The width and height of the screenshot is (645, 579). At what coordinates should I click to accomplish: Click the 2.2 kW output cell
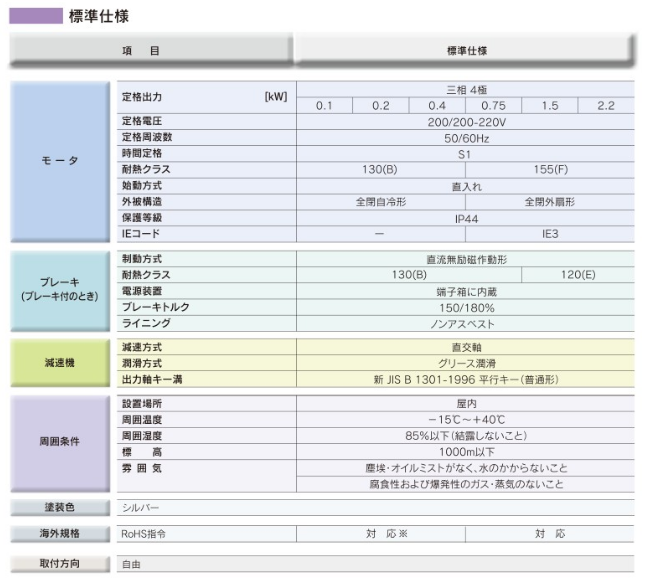[605, 106]
